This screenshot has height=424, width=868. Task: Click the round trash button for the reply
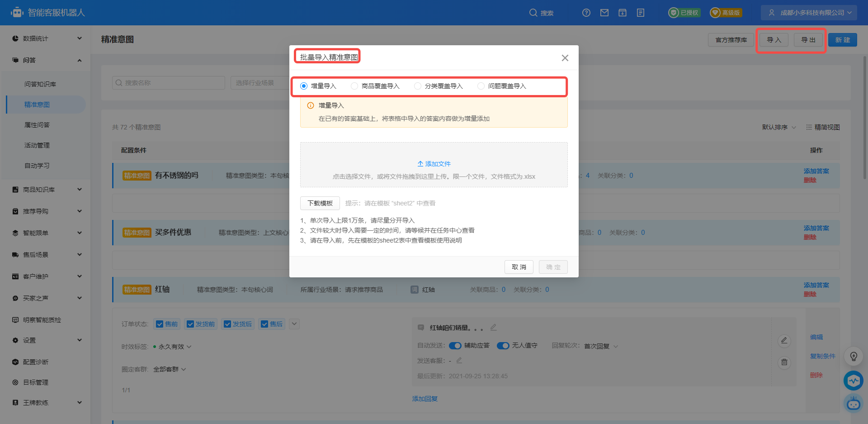click(784, 362)
